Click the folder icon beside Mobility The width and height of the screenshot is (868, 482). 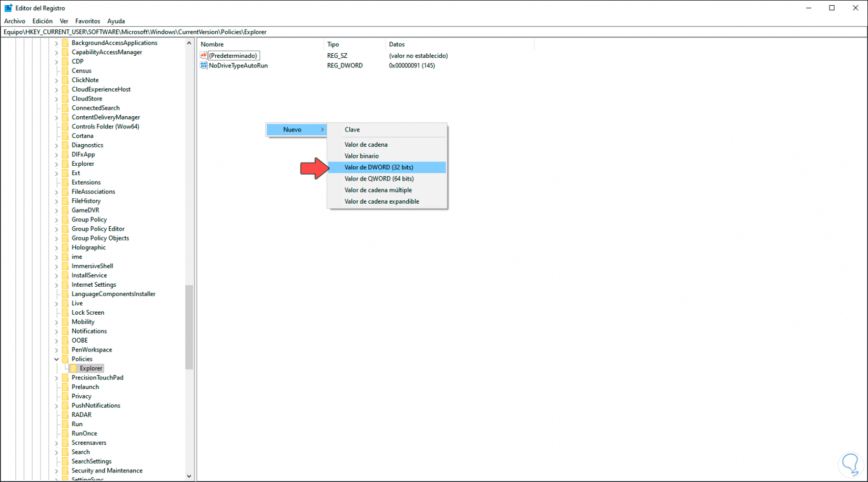click(x=65, y=322)
